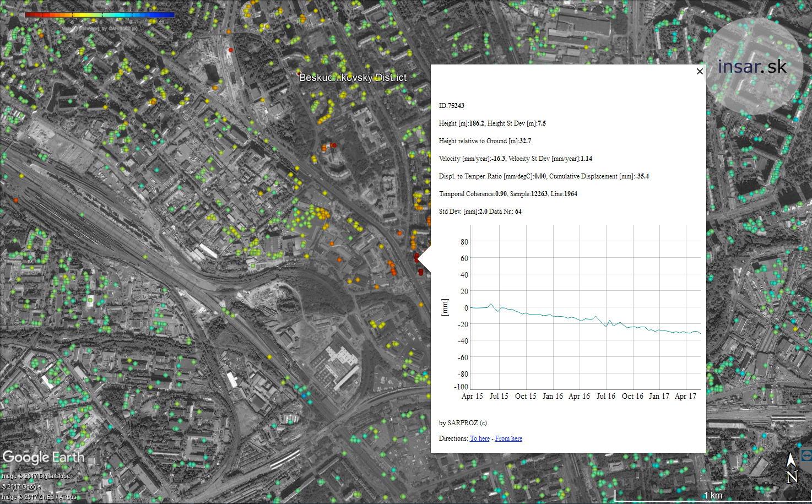Click the blue marker below the large warehouse

click(303, 395)
